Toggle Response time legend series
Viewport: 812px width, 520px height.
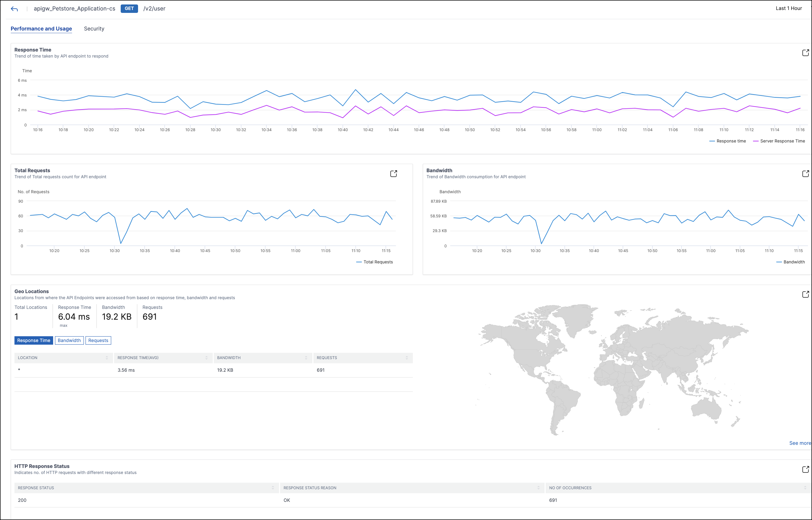[728, 141]
